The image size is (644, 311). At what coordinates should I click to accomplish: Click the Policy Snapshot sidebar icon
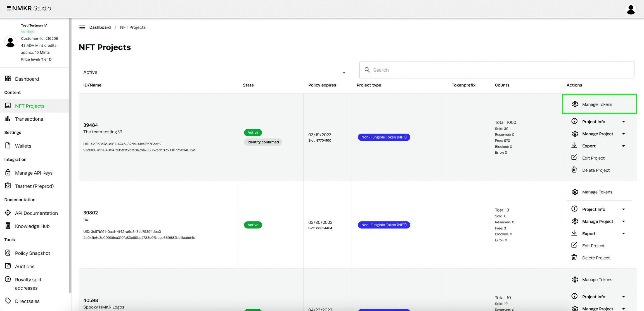(8, 253)
